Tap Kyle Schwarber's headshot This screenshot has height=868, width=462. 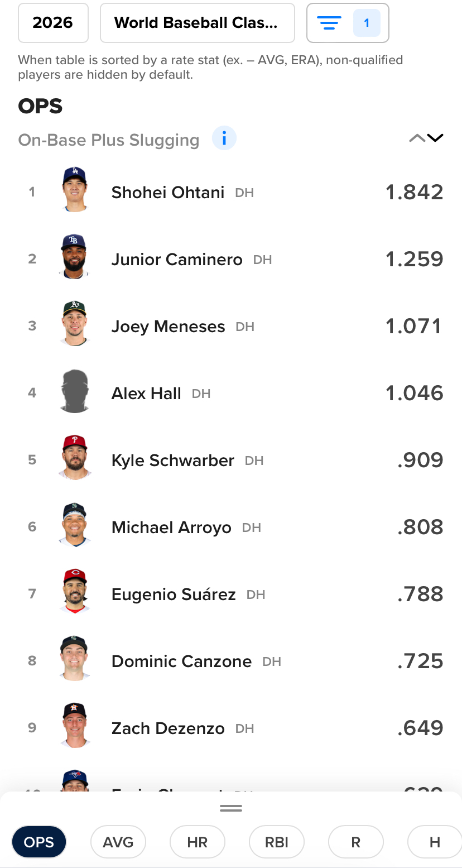click(x=75, y=458)
